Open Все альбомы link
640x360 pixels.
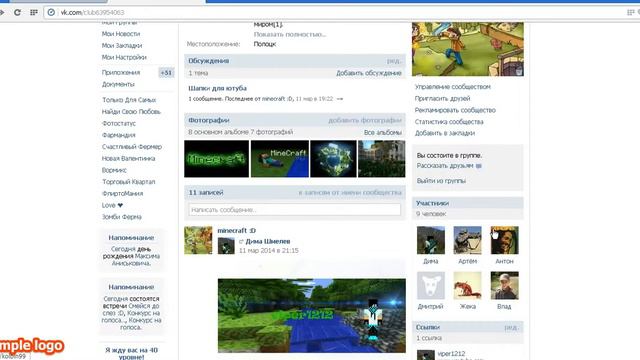(382, 133)
